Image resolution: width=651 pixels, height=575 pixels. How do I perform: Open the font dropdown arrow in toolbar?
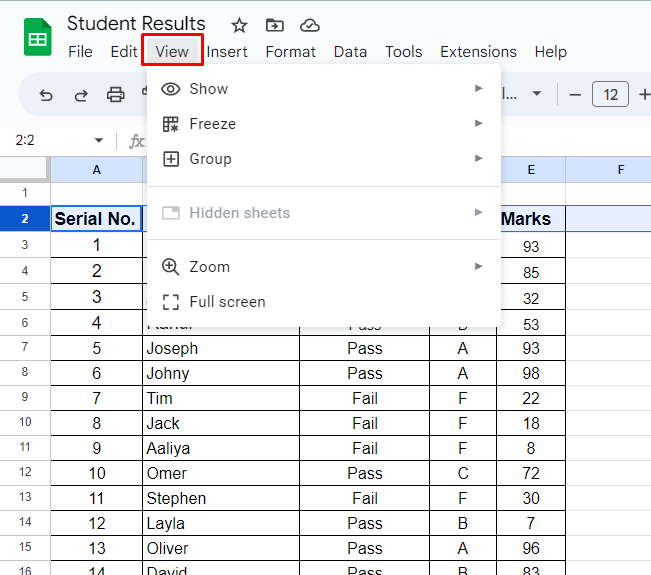click(537, 94)
